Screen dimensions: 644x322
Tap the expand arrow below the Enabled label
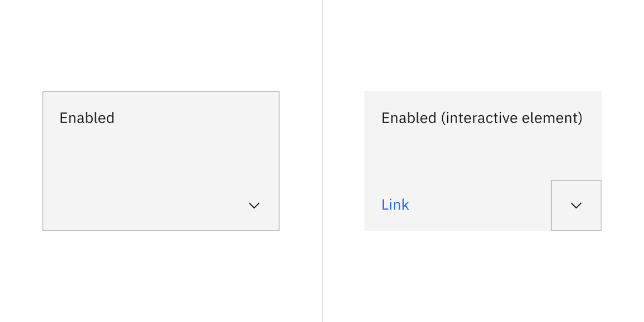(x=254, y=206)
